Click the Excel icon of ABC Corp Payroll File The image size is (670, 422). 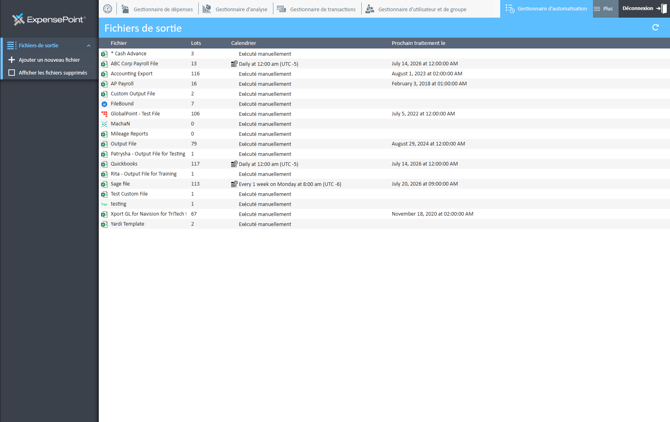point(104,64)
